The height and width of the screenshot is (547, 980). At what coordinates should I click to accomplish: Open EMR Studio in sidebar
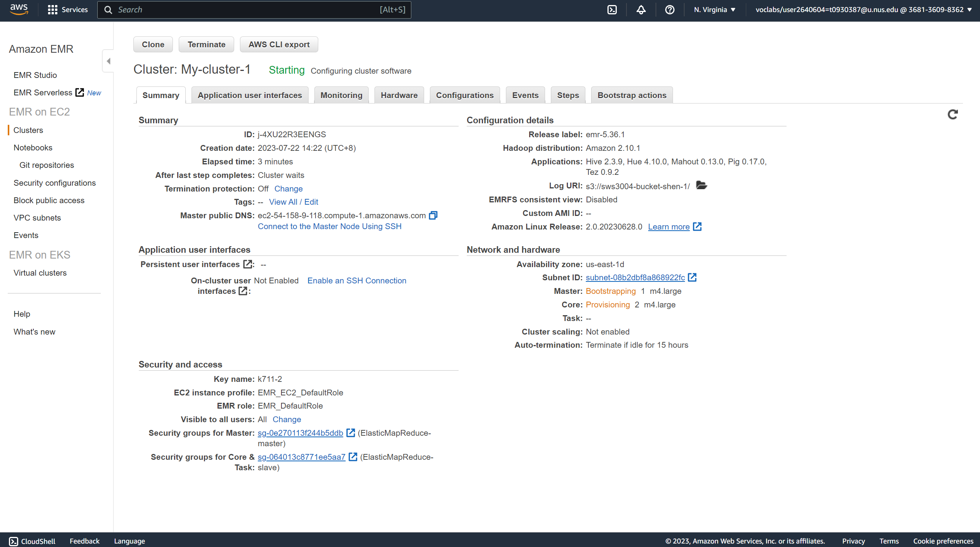(x=35, y=75)
